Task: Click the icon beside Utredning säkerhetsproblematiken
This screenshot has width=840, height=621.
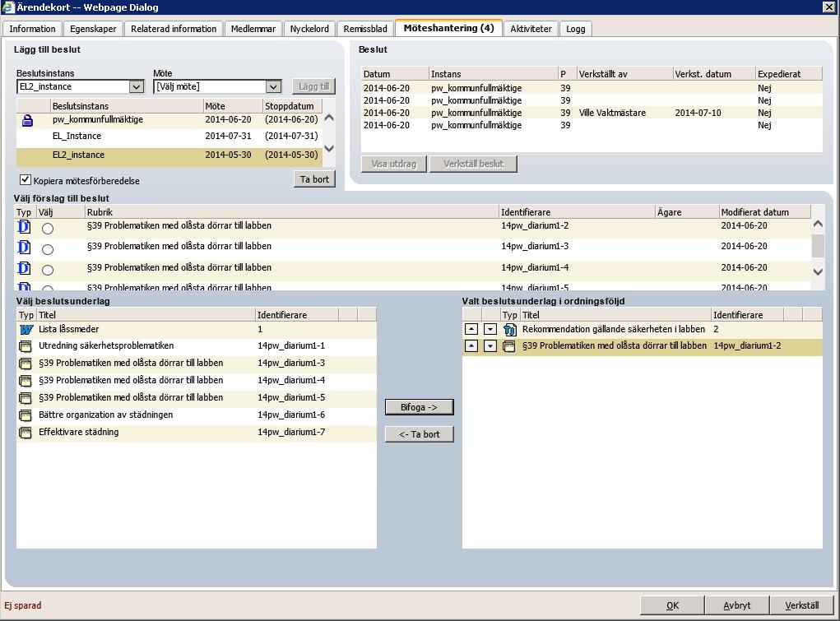Action: click(x=26, y=346)
